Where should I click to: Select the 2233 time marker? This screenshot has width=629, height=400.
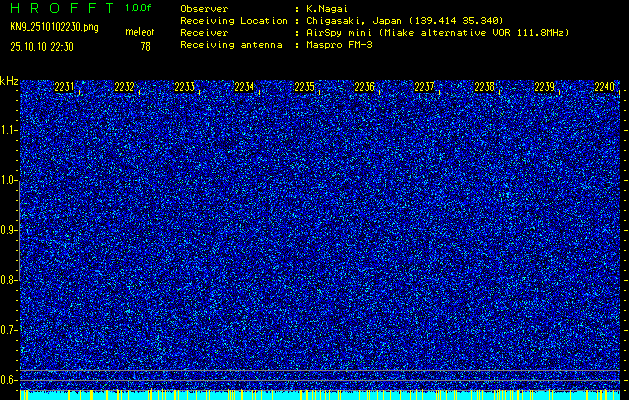pyautogui.click(x=184, y=88)
